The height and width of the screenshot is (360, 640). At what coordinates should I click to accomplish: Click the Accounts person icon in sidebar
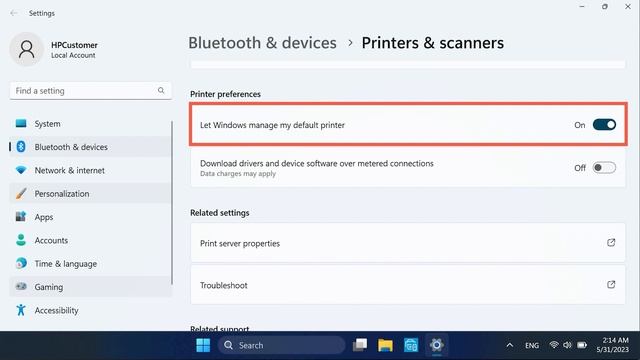coord(21,240)
